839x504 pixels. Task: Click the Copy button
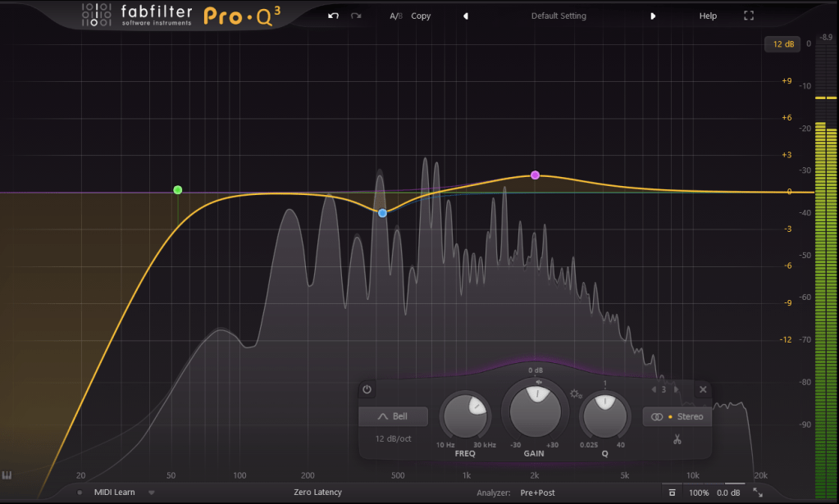point(421,16)
